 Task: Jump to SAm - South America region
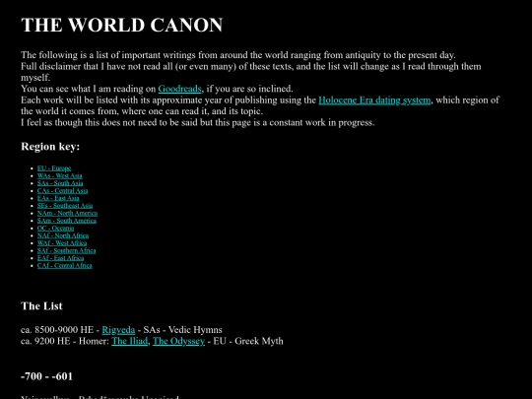[67, 221]
